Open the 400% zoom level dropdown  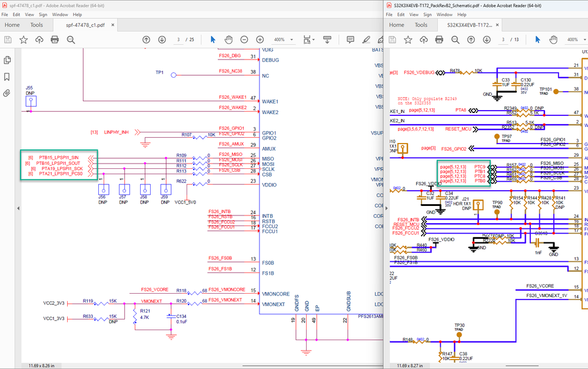283,39
